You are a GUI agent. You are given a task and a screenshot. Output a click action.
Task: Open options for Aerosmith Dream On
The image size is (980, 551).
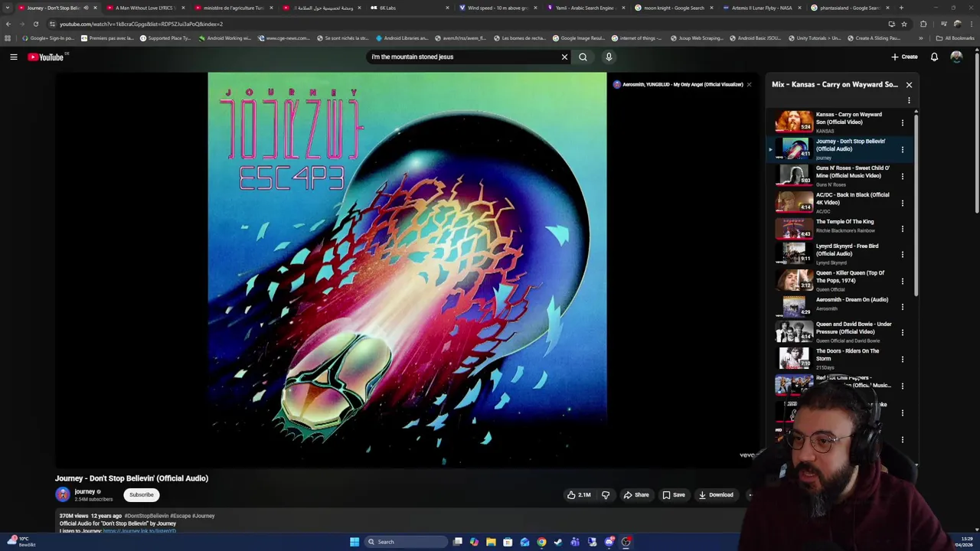click(902, 306)
